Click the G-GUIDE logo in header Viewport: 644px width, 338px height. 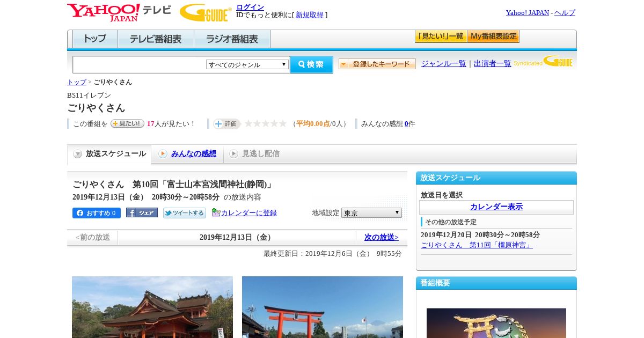206,12
